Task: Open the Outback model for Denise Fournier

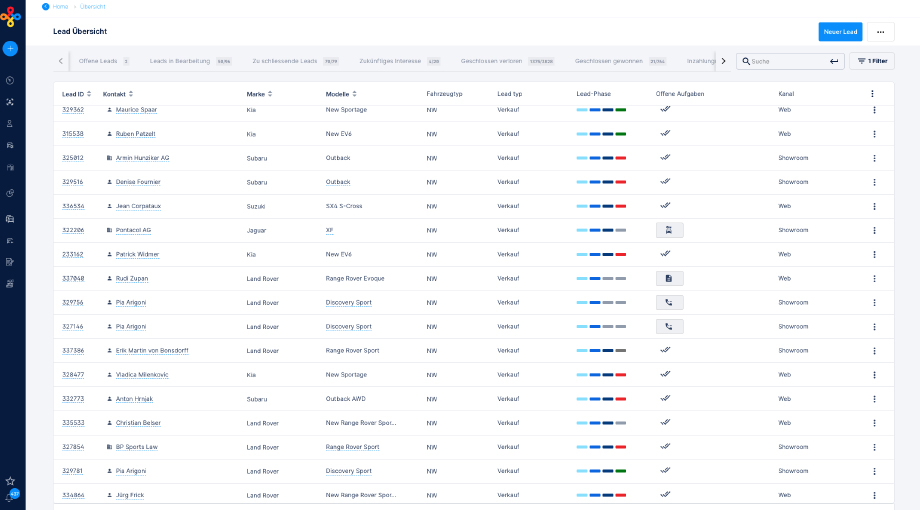Action: (338, 182)
